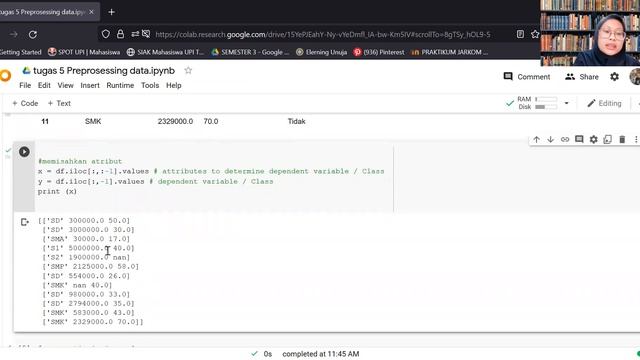Open the View menu

coord(65,85)
